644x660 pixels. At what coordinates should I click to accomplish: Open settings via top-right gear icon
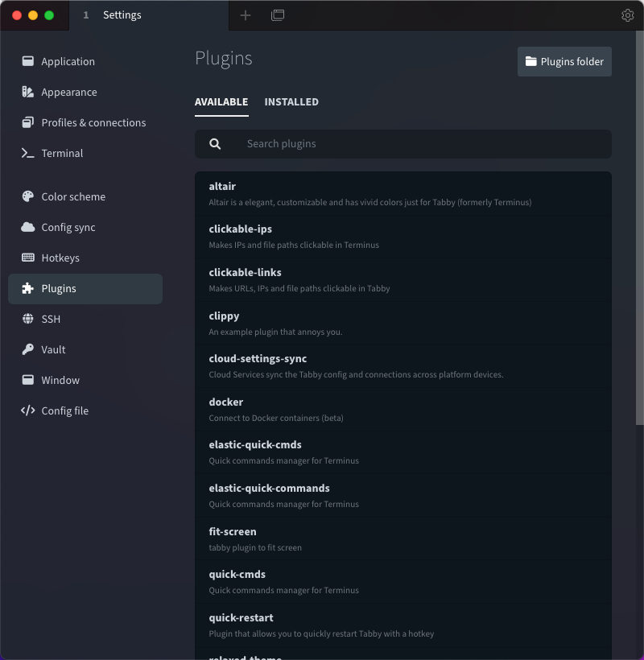(x=628, y=15)
